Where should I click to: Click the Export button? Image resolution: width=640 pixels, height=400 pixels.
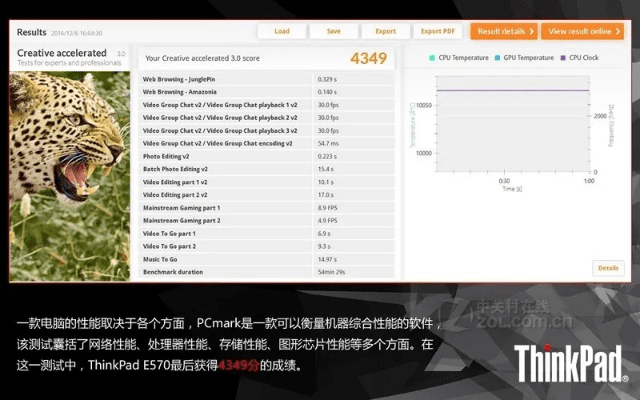tap(385, 31)
